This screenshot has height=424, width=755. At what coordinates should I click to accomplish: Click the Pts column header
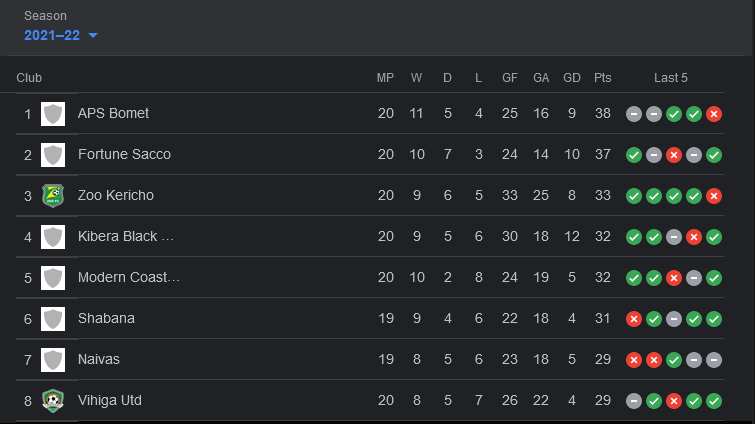click(x=602, y=78)
